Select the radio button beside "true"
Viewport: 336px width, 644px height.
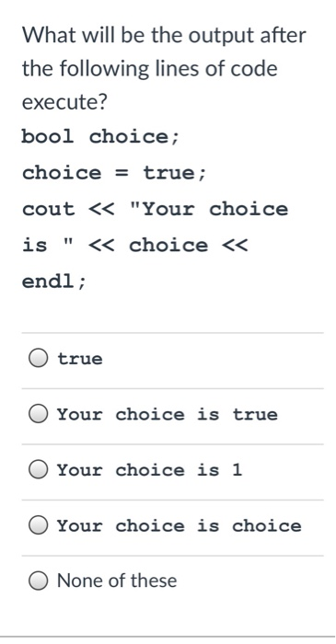point(38,358)
